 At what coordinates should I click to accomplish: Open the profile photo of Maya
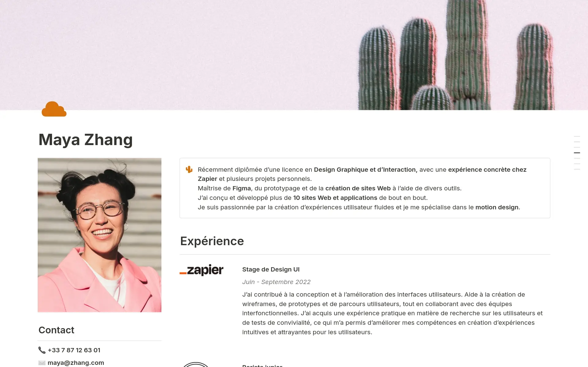click(100, 235)
